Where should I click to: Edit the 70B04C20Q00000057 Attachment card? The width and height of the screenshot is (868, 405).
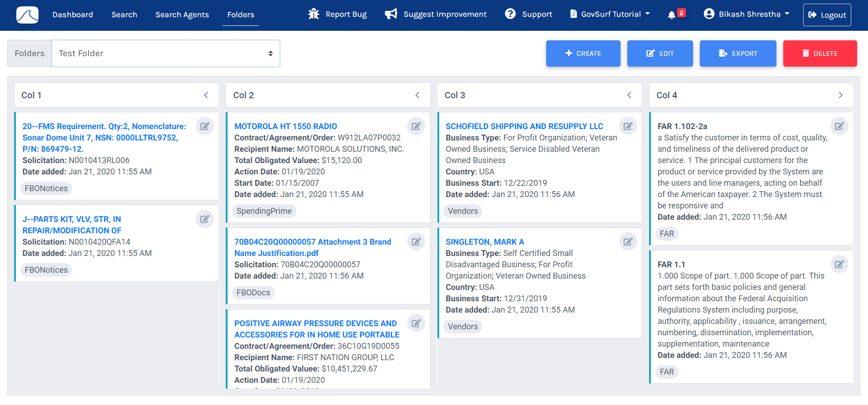(416, 241)
